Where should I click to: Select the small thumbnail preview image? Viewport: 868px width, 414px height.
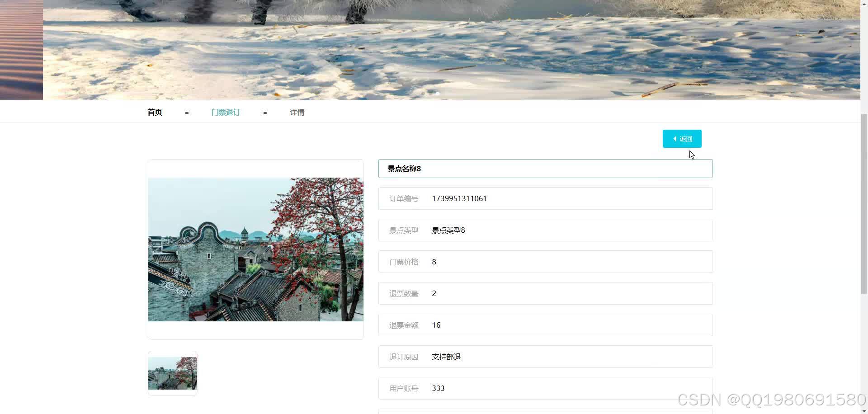[173, 373]
